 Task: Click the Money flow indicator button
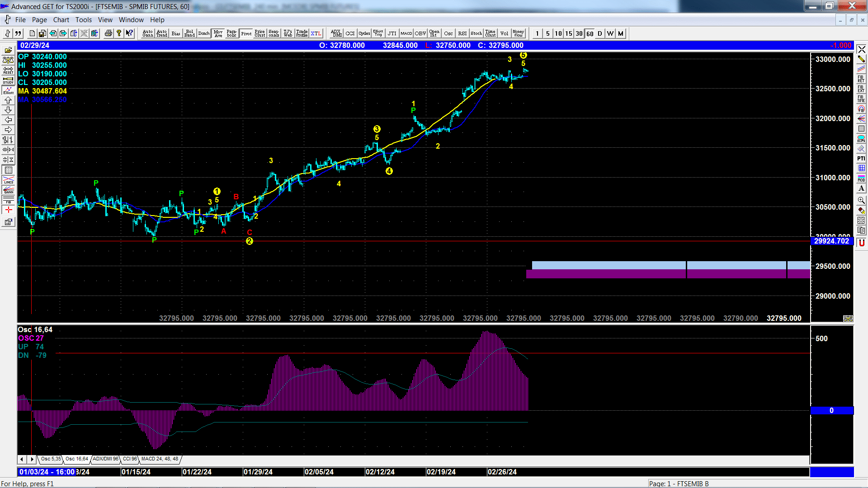tap(519, 33)
